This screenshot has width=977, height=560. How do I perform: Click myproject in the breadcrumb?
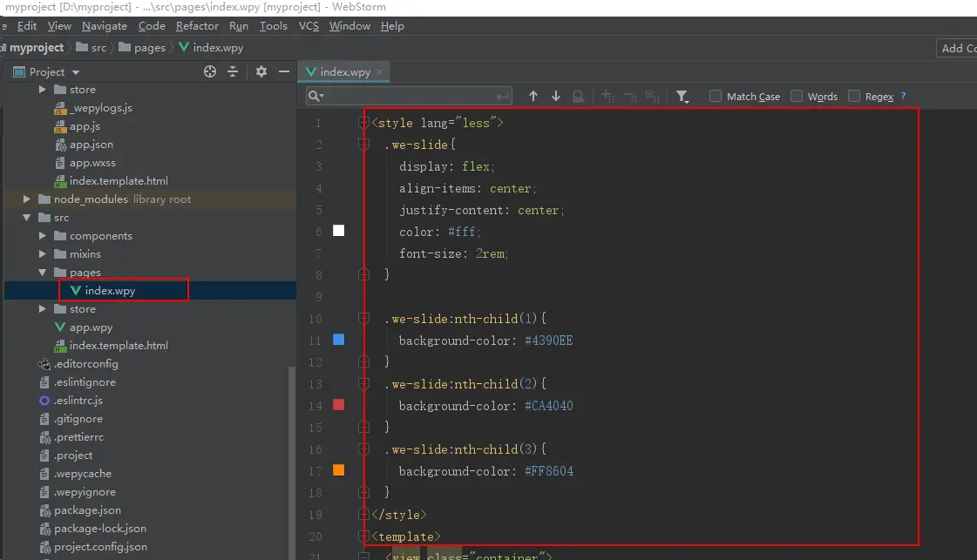36,47
